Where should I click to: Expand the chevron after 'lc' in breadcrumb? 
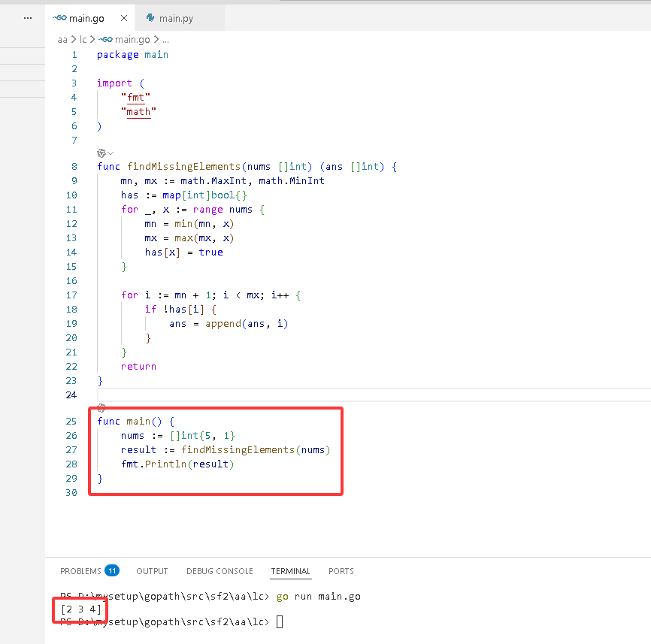[92, 39]
